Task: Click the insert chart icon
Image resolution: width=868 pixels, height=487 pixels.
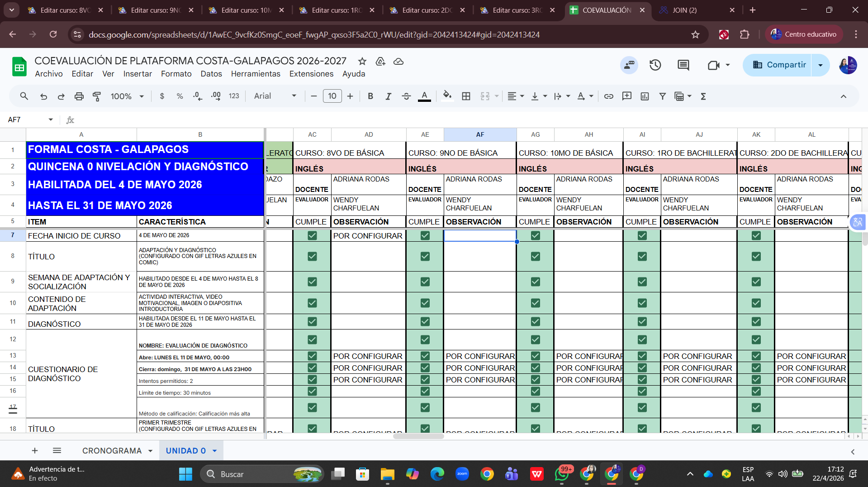Action: coord(645,96)
